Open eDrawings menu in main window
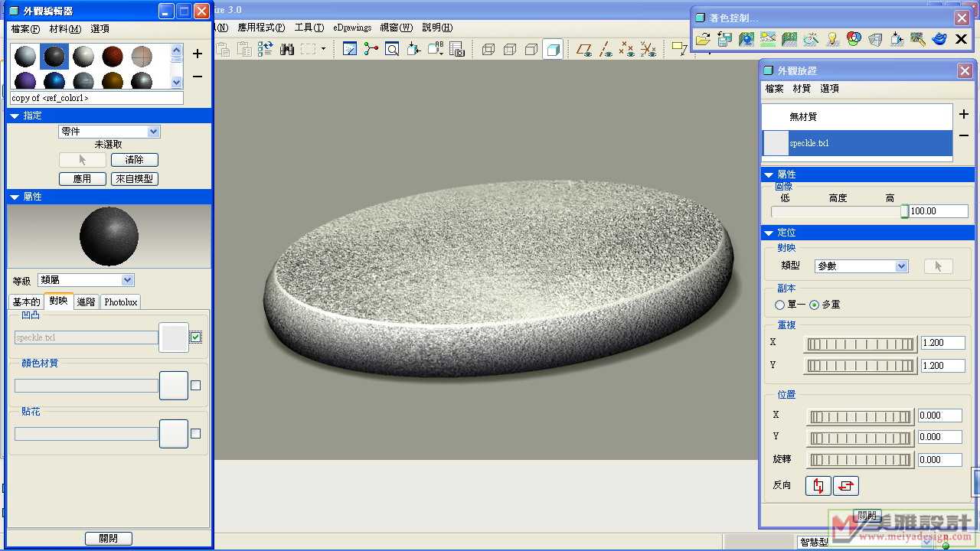 click(x=352, y=28)
